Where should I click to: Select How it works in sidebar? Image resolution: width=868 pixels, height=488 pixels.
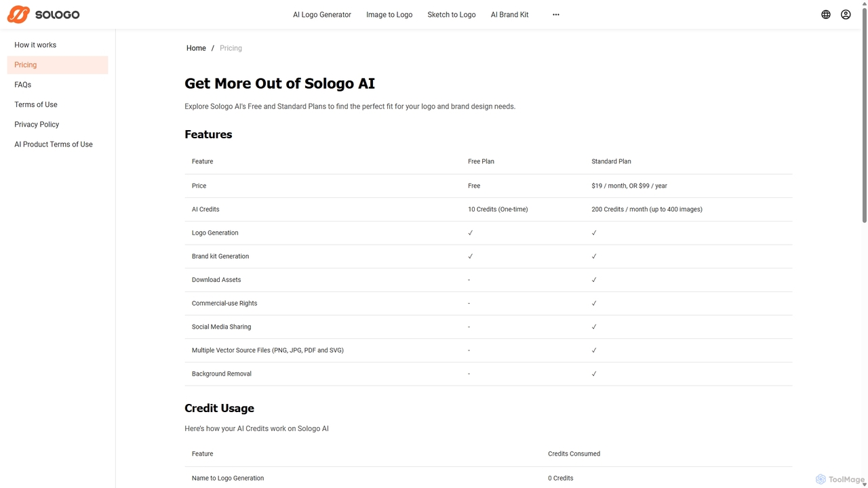(58, 45)
